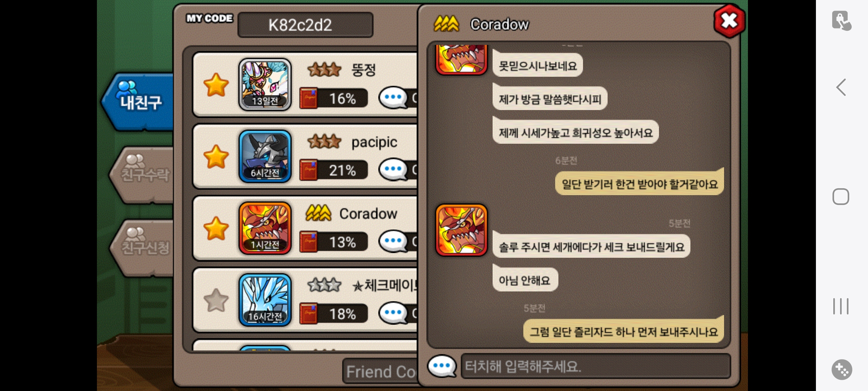Click the Friend Code entry field
Image resolution: width=868 pixels, height=391 pixels.
click(380, 371)
